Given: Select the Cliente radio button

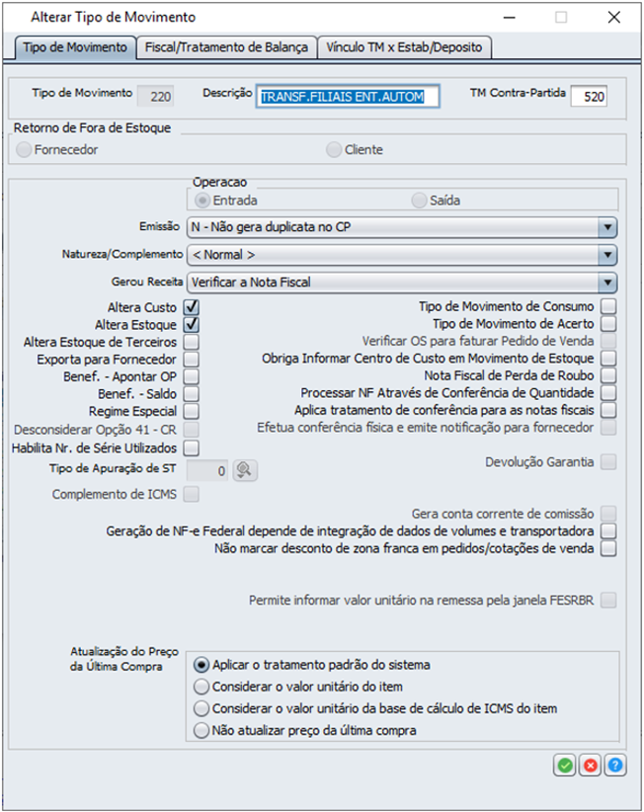Looking at the screenshot, I should click(x=334, y=150).
